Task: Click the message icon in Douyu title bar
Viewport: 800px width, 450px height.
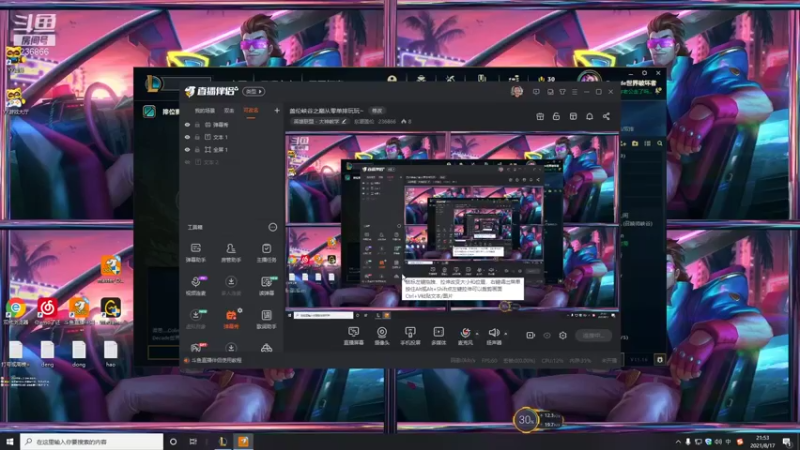Action: click(x=536, y=92)
